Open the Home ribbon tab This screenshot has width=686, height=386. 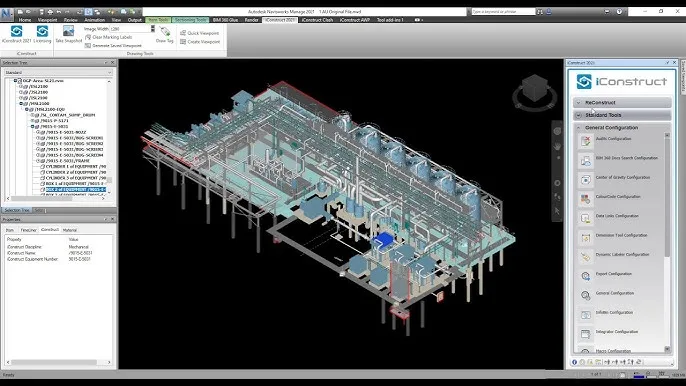pos(25,20)
